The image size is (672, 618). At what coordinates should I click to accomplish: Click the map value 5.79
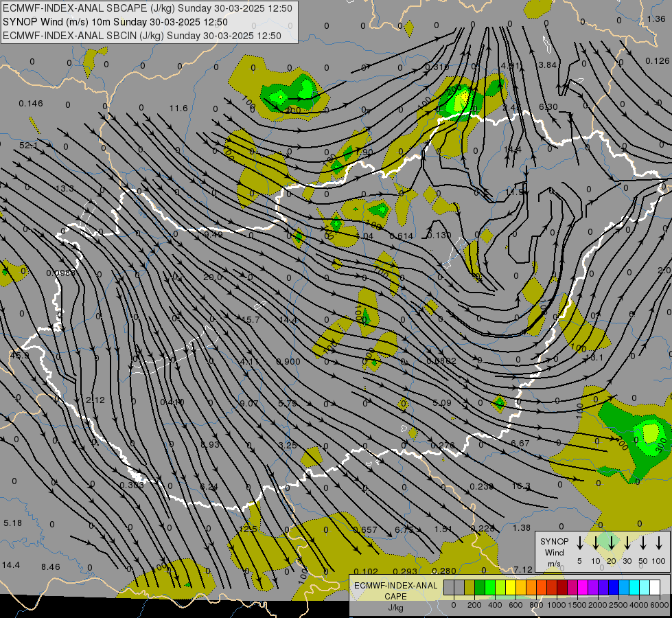tap(288, 403)
